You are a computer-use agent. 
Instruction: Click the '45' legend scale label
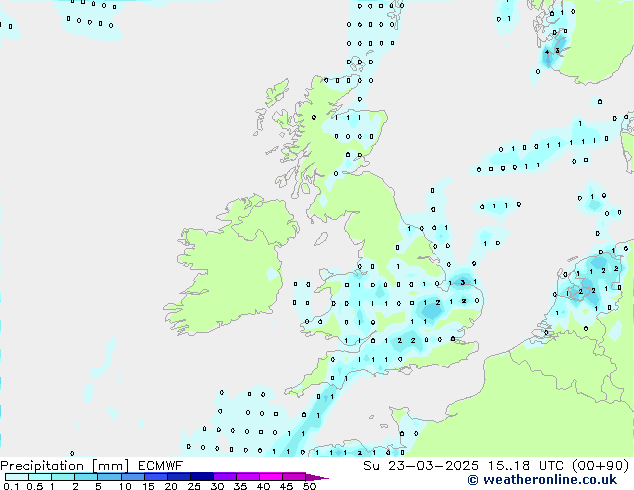coord(286,486)
